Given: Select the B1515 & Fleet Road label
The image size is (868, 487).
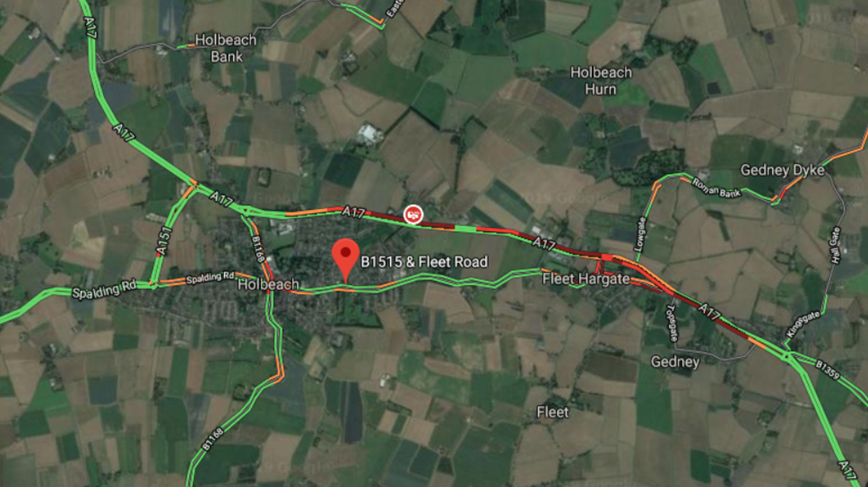Looking at the screenshot, I should click(424, 262).
